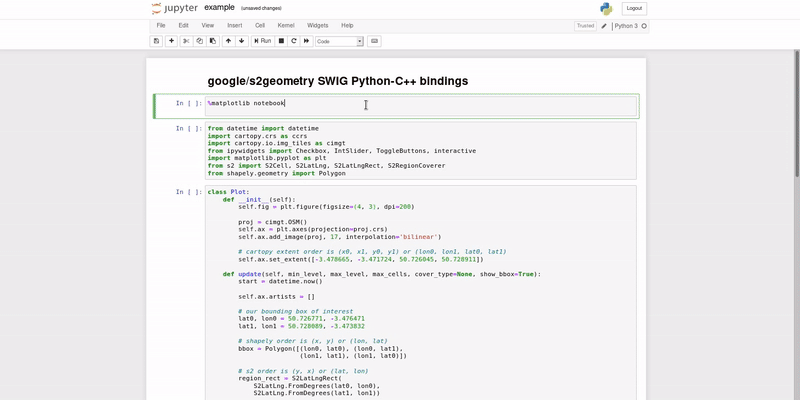Paste cells below icon
The image size is (800, 400).
point(213,41)
